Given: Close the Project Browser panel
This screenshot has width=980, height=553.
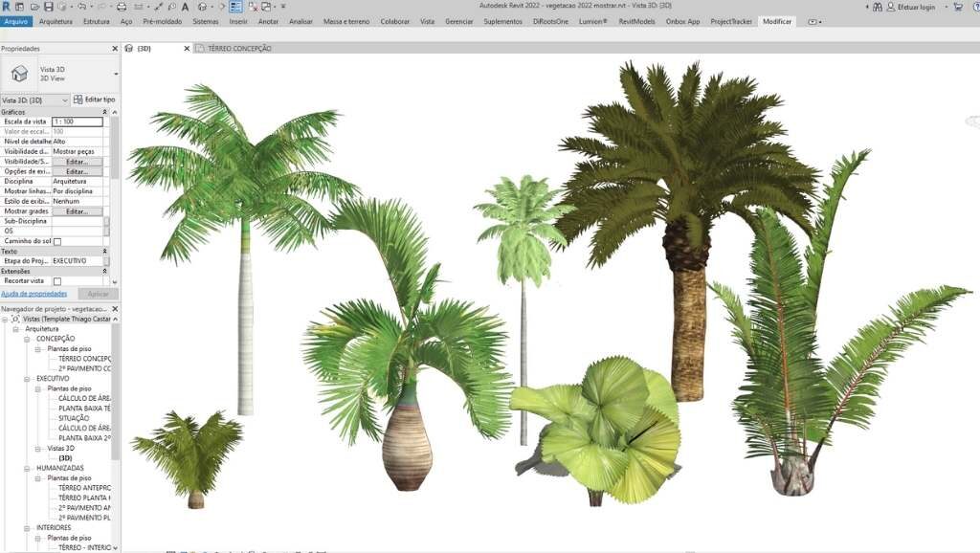Looking at the screenshot, I should [116, 309].
